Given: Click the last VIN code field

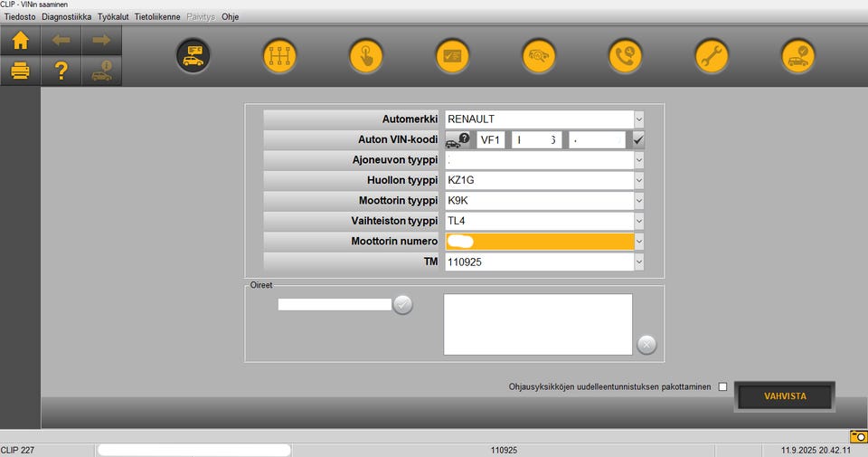Looking at the screenshot, I should 598,140.
